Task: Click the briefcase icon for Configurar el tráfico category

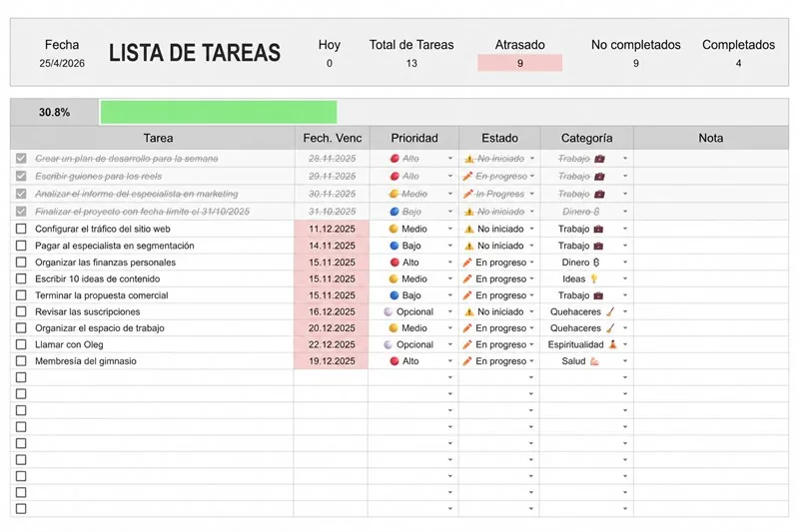Action: pyautogui.click(x=598, y=230)
